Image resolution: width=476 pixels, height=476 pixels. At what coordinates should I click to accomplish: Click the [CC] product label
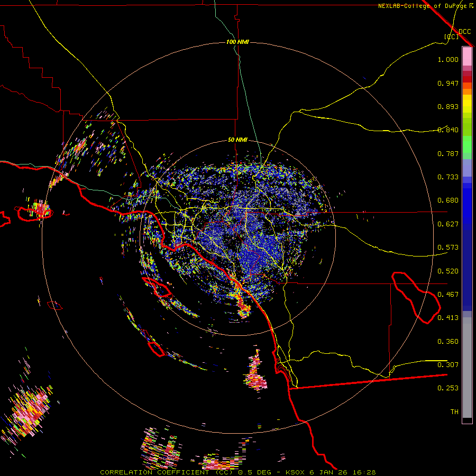[451, 36]
